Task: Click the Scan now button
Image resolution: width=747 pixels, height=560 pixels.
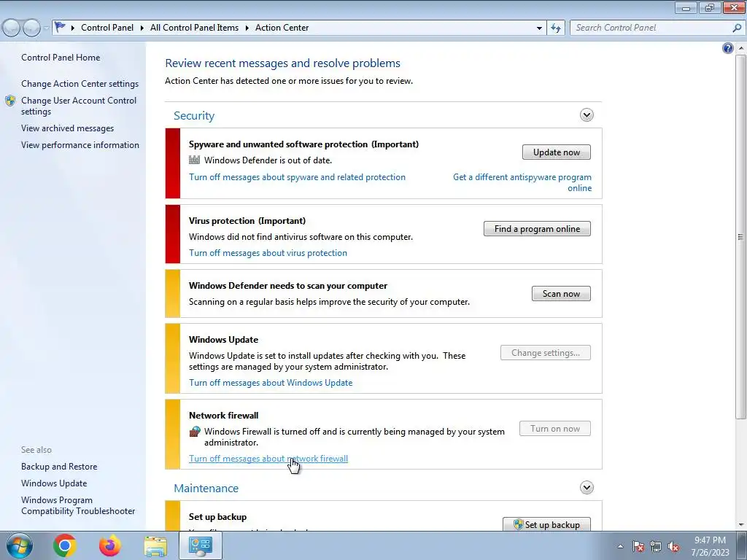Action: (561, 293)
